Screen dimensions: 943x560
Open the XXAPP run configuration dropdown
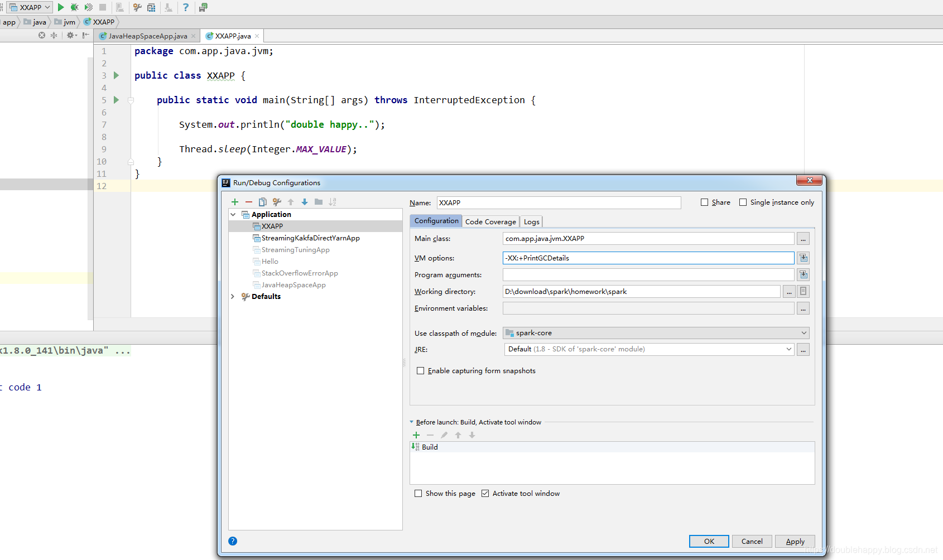[x=30, y=7]
